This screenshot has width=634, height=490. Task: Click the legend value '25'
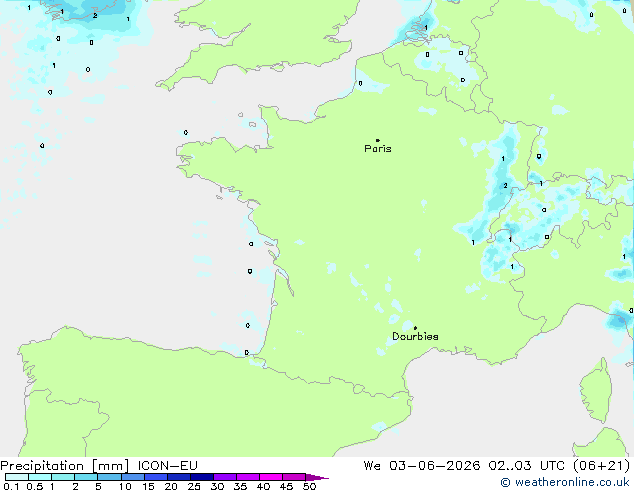(194, 486)
